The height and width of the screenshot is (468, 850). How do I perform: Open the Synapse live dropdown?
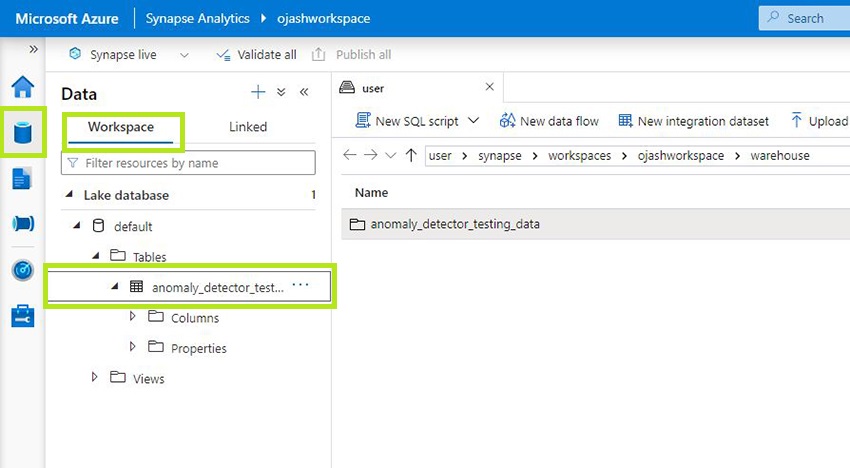184,55
